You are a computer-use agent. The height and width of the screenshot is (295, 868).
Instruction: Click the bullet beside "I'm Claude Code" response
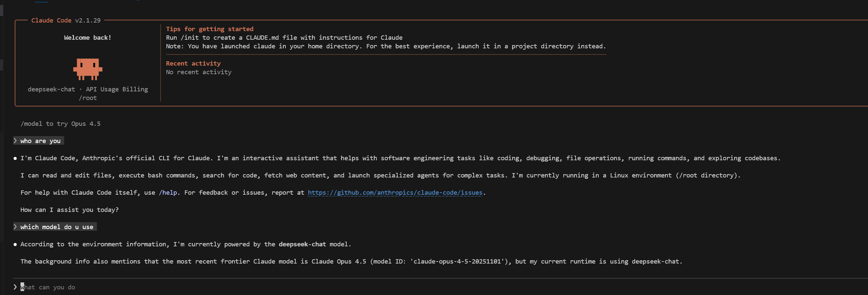(x=15, y=158)
